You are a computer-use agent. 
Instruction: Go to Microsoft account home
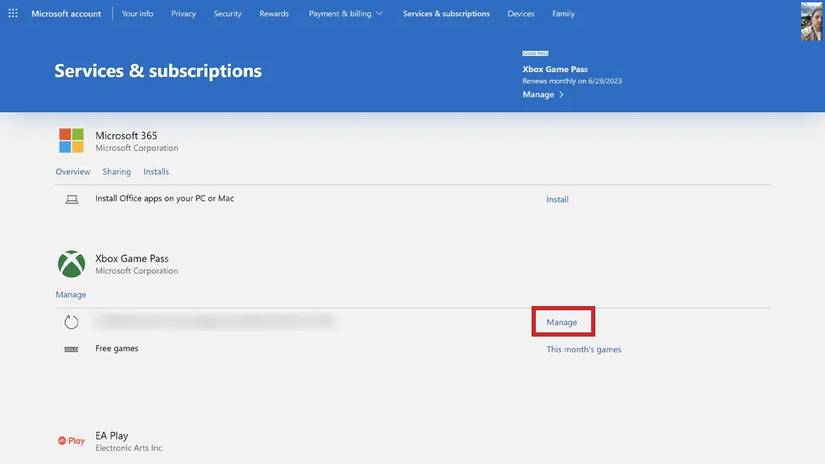pos(66,14)
